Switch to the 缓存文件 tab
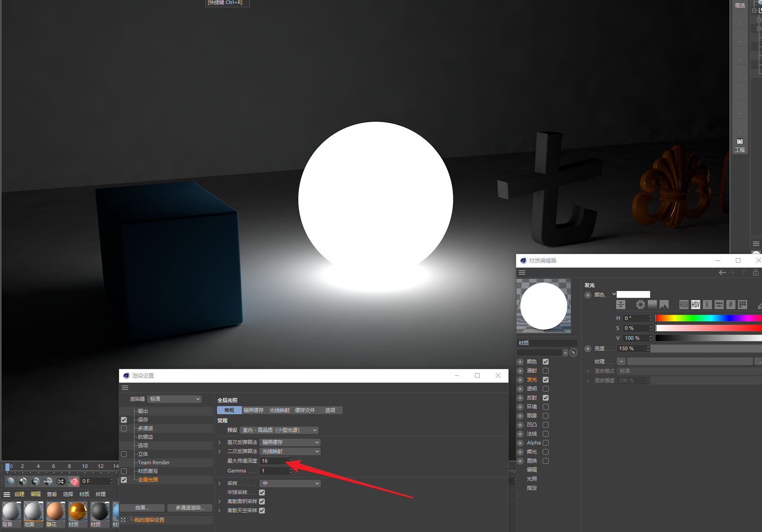The height and width of the screenshot is (532, 762). point(305,410)
